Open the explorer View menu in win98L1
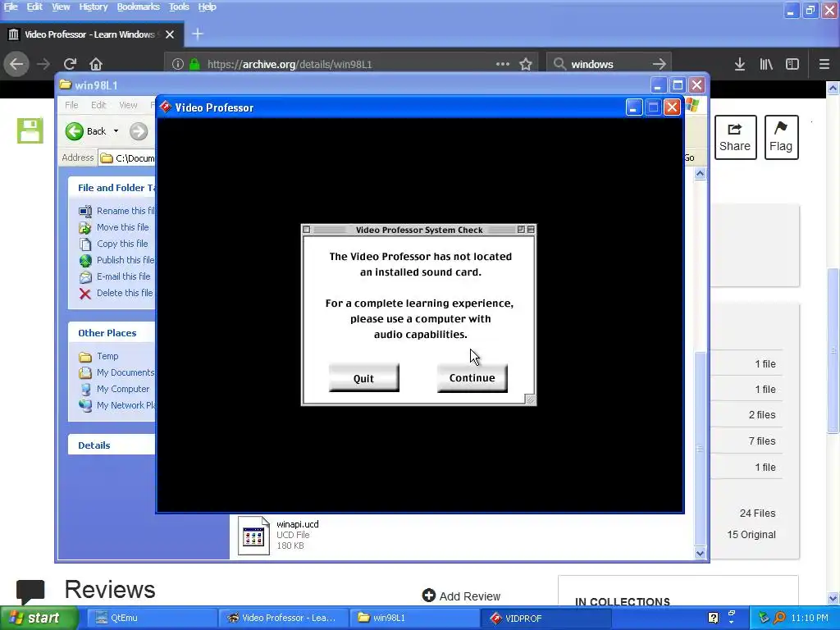Viewport: 840px width, 630px height. pyautogui.click(x=128, y=105)
